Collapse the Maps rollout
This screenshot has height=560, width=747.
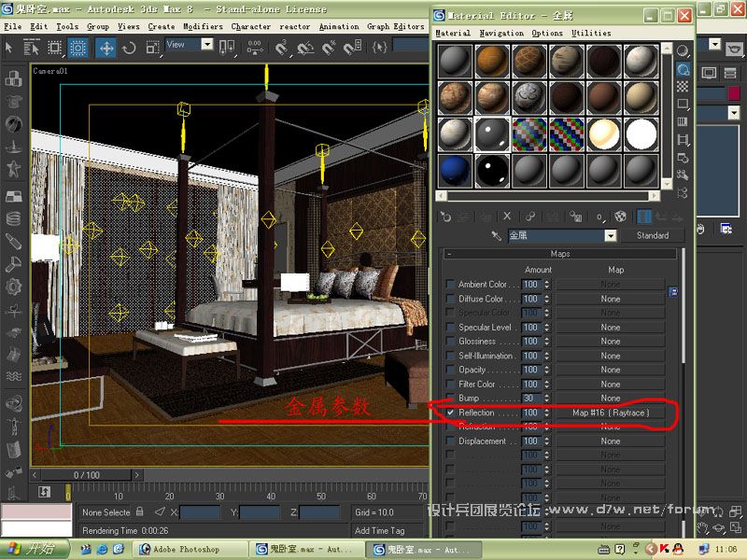coord(560,253)
